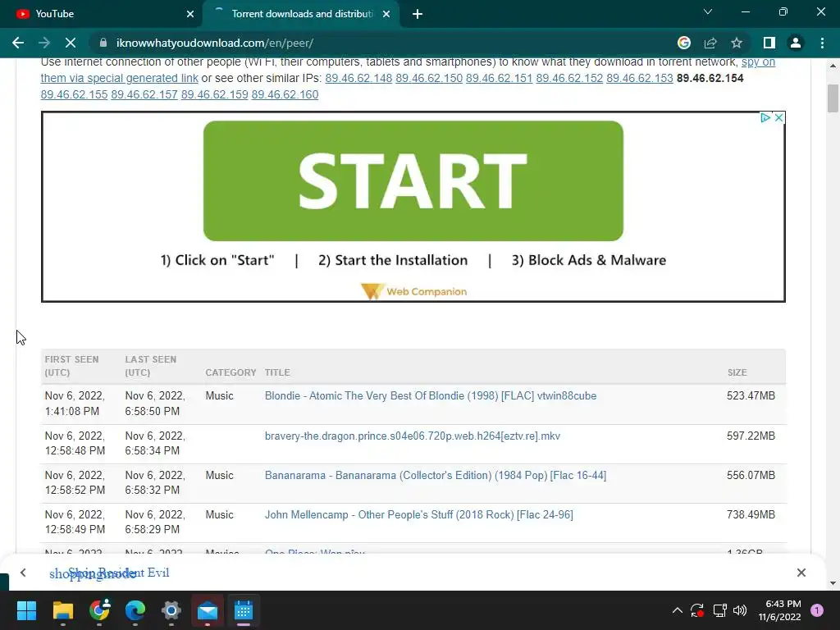Open similar IP 89.46.62.153
Screen dimensions: 840x630
639,78
